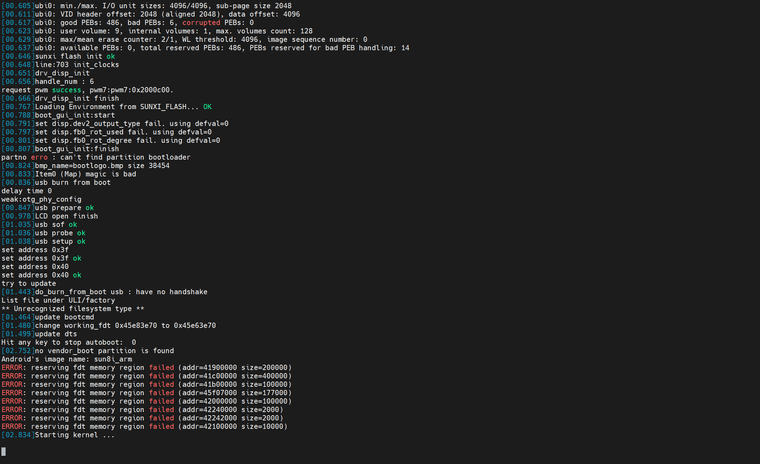Click the "weak:otg_phy_config" line

41,199
